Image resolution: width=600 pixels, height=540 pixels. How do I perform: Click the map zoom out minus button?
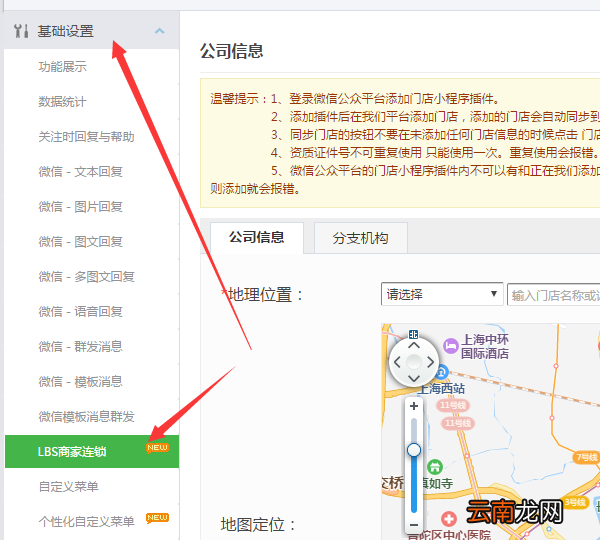[414, 525]
